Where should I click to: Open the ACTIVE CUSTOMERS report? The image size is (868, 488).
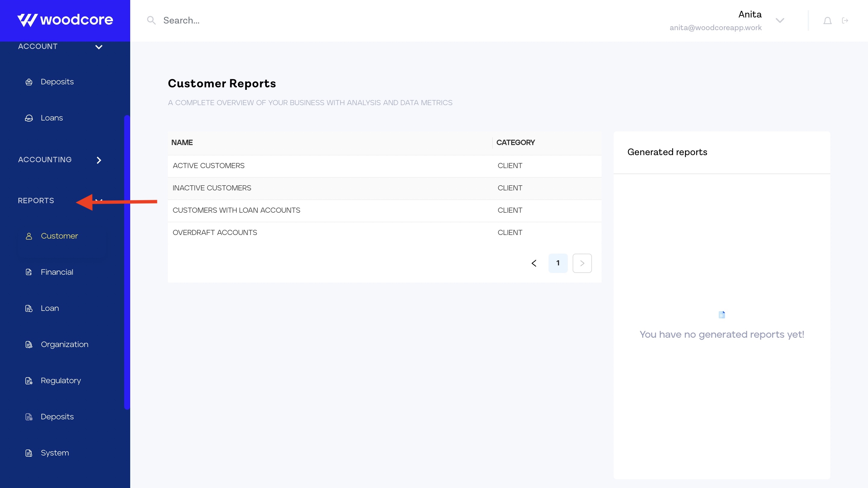click(209, 166)
